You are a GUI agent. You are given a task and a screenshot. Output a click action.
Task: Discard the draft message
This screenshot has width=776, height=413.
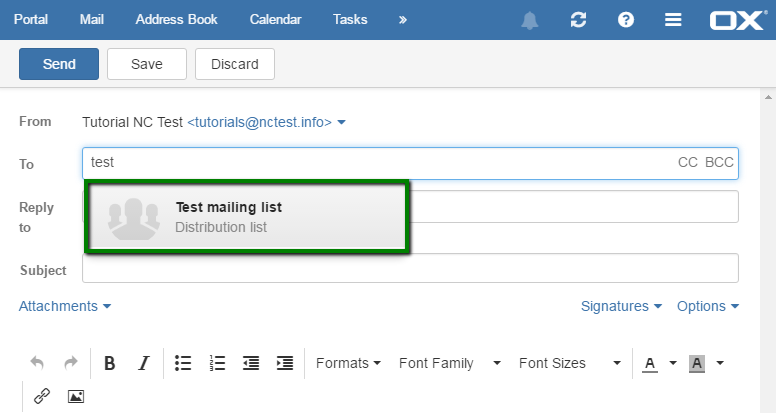[x=235, y=64]
